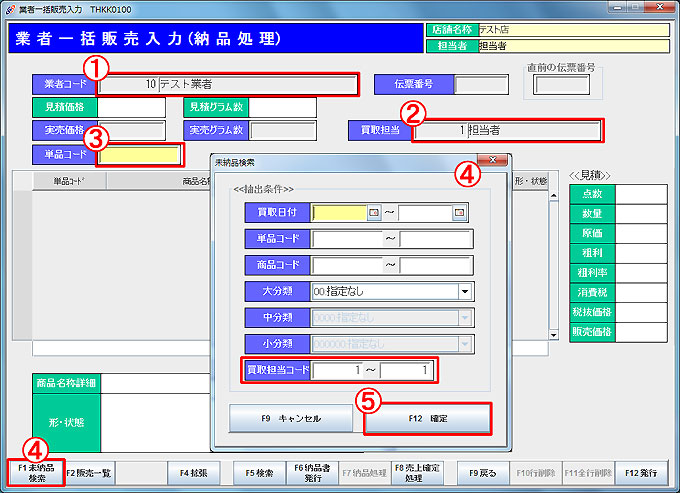Click the 見積グラム数 field
The height and width of the screenshot is (493, 680).
(283, 107)
